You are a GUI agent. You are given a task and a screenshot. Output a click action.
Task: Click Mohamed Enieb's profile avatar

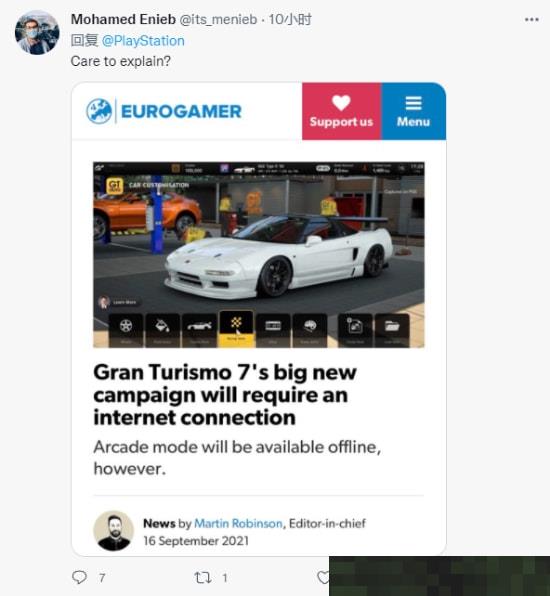(37, 33)
